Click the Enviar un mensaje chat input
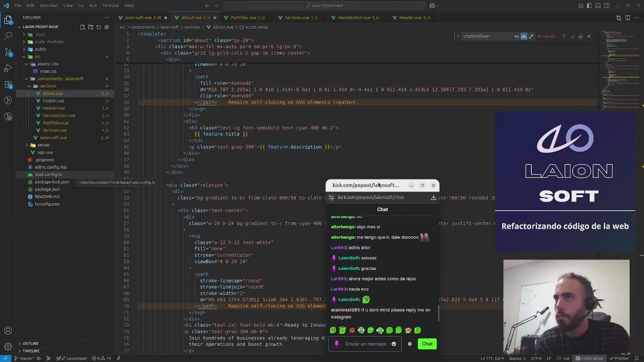Screen dimensions: 644x362 (x=365, y=344)
